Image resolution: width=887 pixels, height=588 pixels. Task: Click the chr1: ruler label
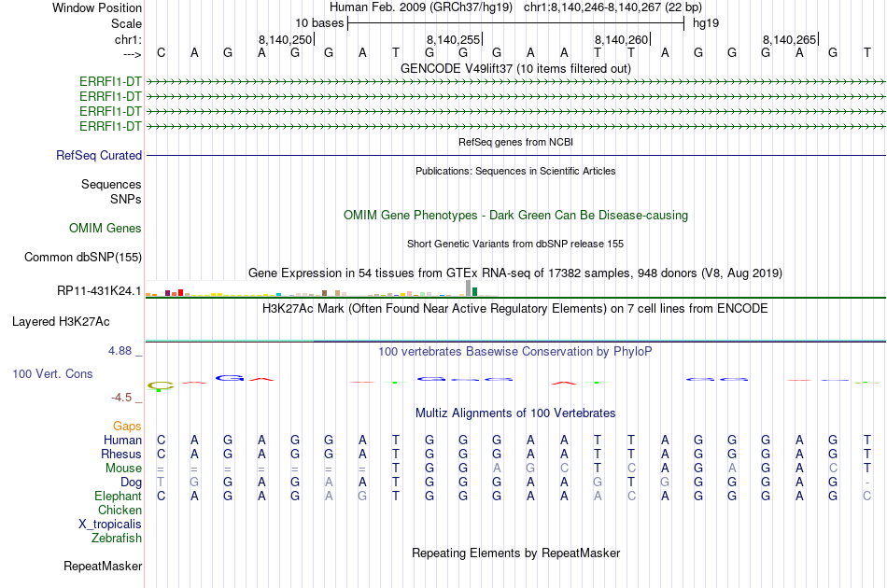(129, 39)
